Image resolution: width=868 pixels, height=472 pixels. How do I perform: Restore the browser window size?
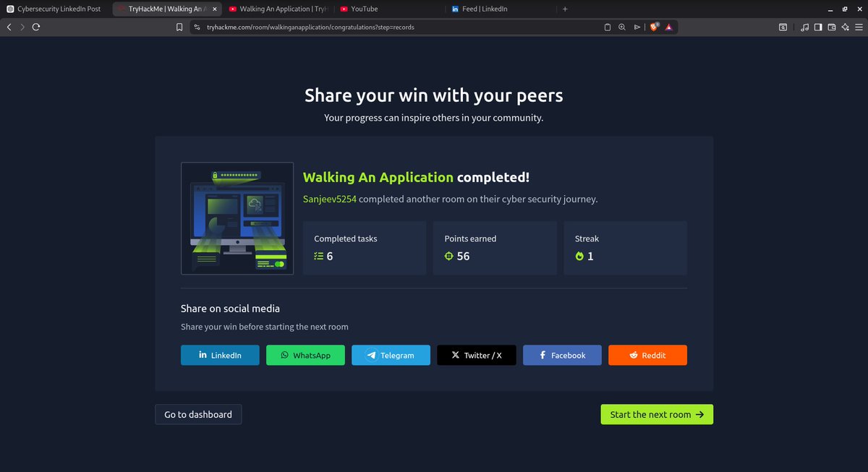tap(845, 9)
